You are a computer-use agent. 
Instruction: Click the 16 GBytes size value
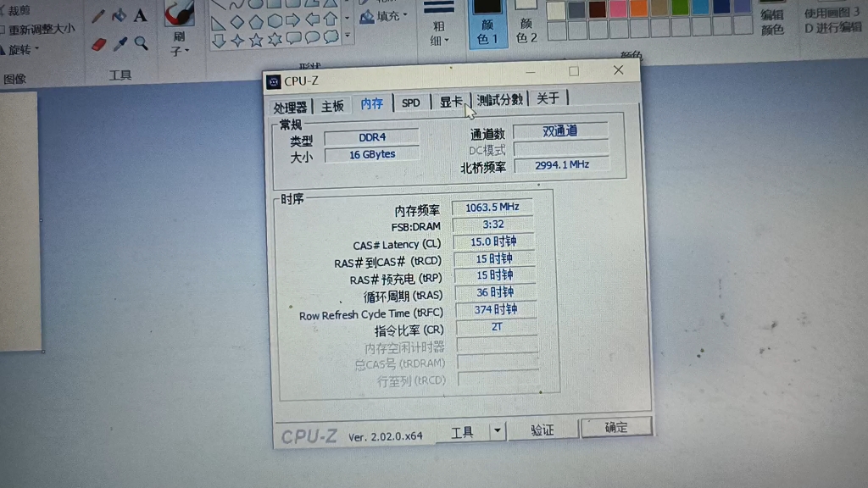tap(372, 154)
